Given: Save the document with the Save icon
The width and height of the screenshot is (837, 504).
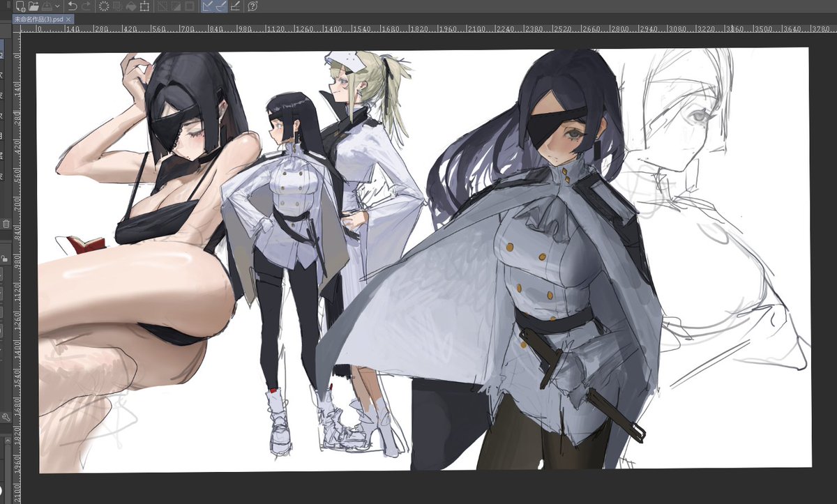Looking at the screenshot, I should tap(47, 6).
